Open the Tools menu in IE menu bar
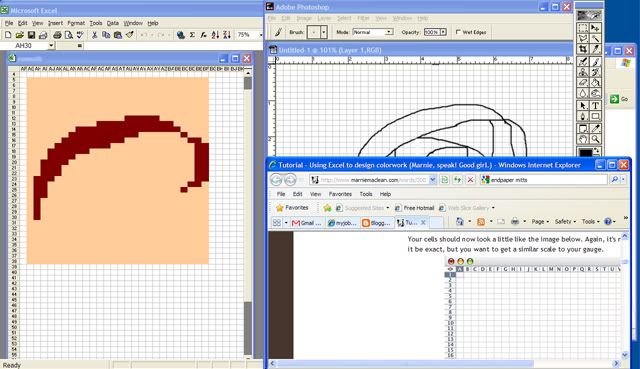 366,194
